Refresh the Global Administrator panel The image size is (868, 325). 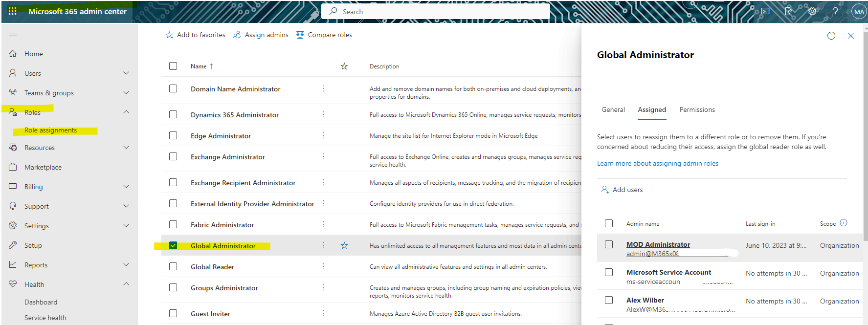[831, 36]
